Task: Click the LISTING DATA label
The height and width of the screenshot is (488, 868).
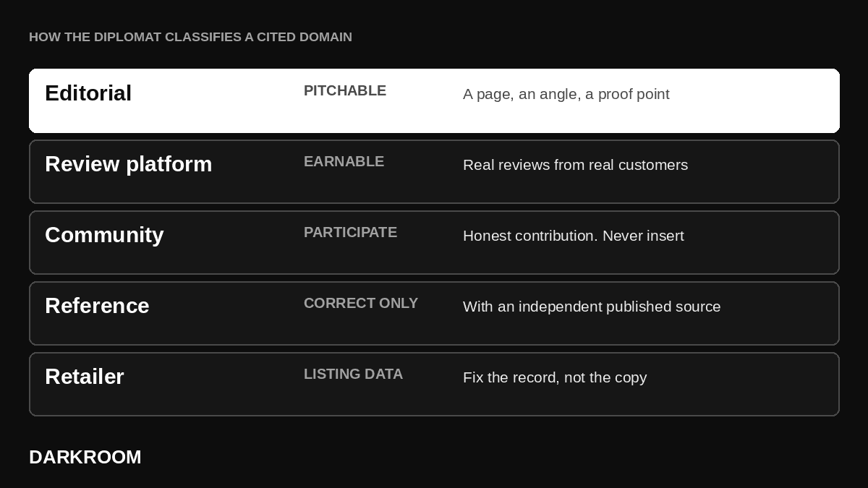Action: (354, 374)
